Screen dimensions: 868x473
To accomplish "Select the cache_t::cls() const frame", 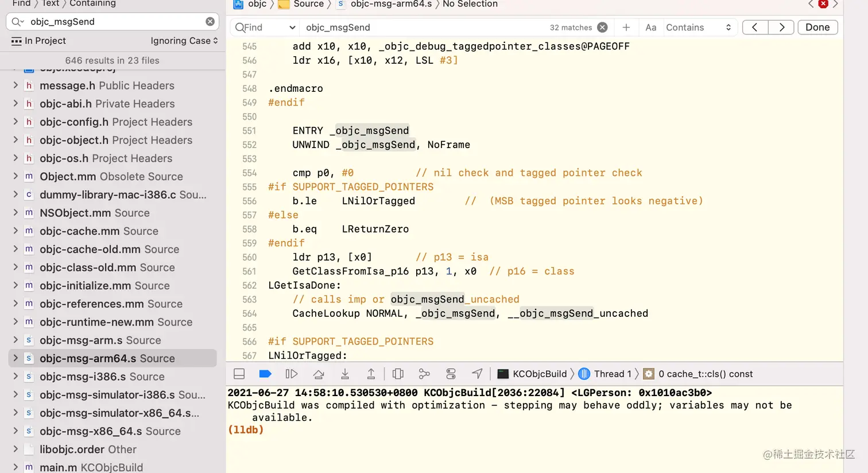I will point(698,374).
